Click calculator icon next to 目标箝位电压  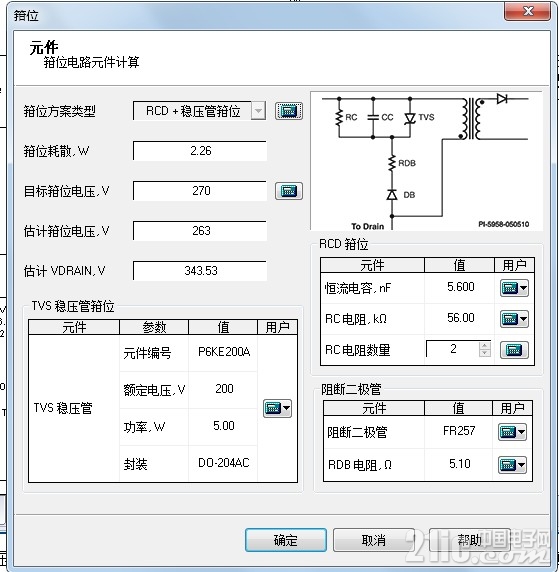pyautogui.click(x=289, y=191)
